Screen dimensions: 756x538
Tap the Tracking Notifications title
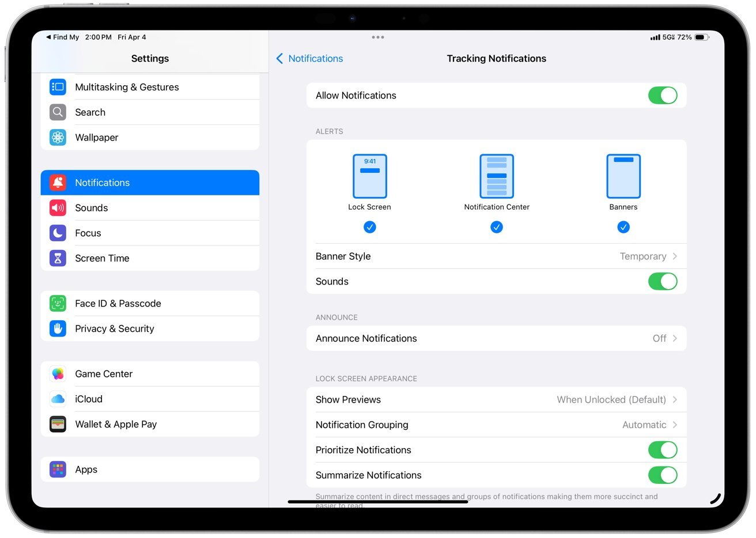click(497, 59)
